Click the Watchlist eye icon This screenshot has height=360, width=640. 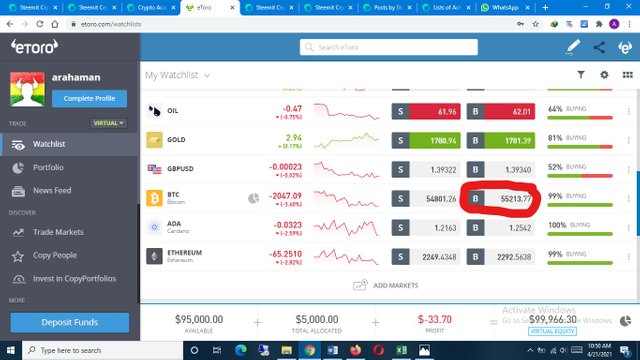tap(18, 145)
